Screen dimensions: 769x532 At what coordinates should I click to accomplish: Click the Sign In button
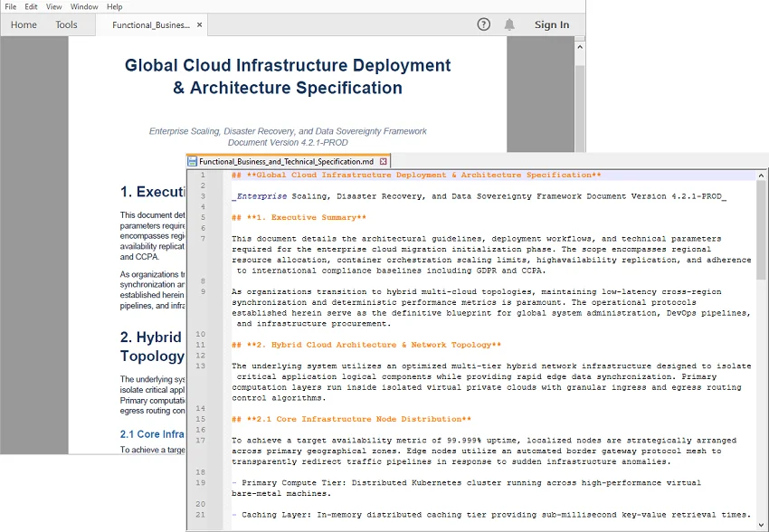[552, 24]
